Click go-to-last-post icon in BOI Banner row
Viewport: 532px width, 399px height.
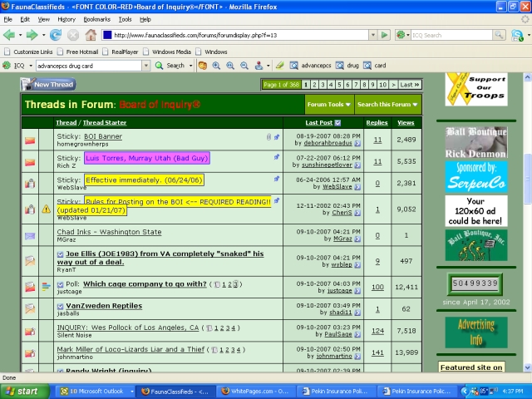click(x=357, y=144)
